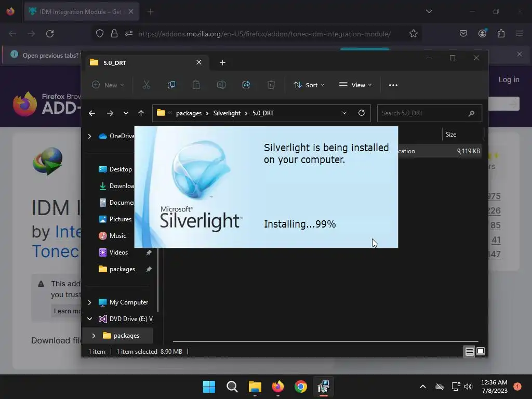Open Firefox Pocket save icon
The width and height of the screenshot is (532, 399).
[x=463, y=33]
